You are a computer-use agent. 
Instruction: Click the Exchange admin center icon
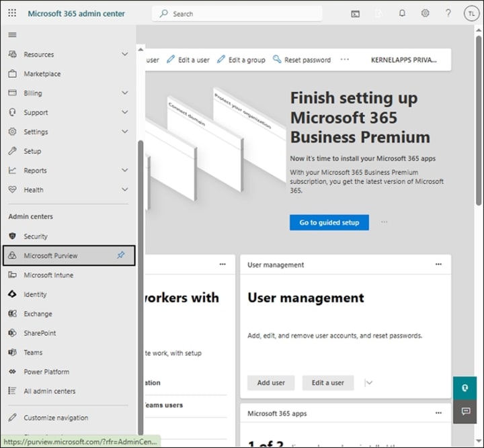click(12, 314)
